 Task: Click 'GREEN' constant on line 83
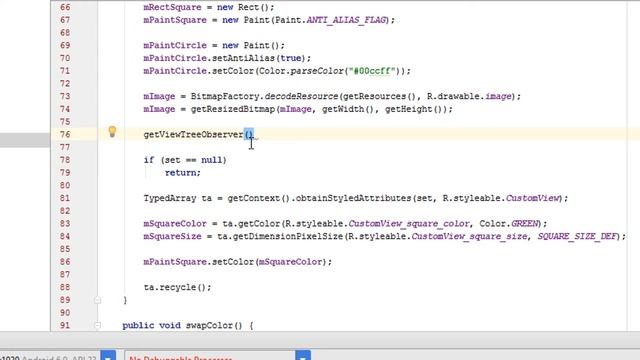524,224
